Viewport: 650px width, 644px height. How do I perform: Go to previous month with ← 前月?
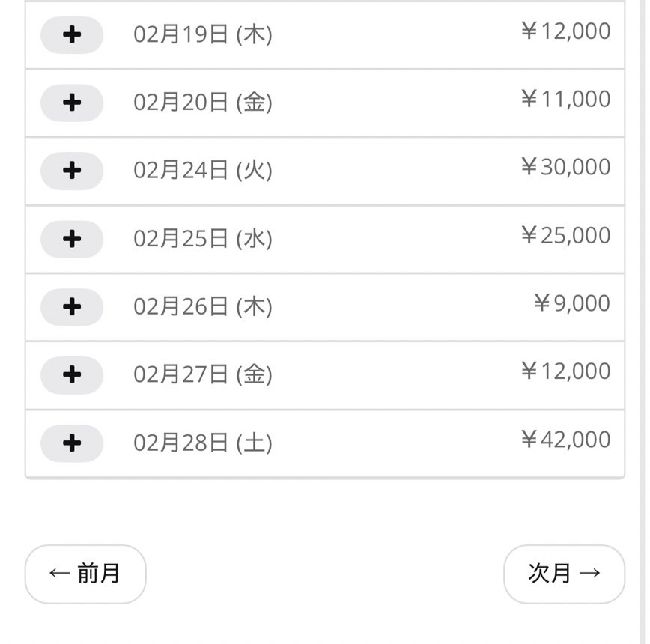click(85, 574)
